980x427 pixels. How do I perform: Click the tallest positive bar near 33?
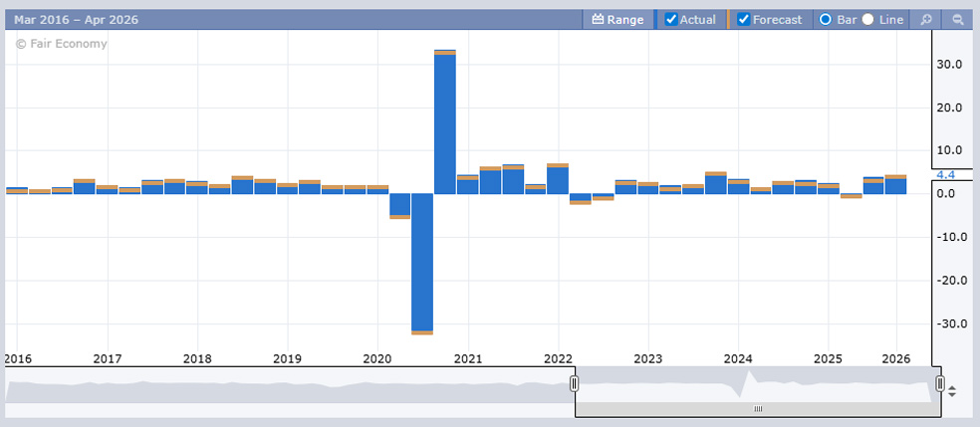445,121
